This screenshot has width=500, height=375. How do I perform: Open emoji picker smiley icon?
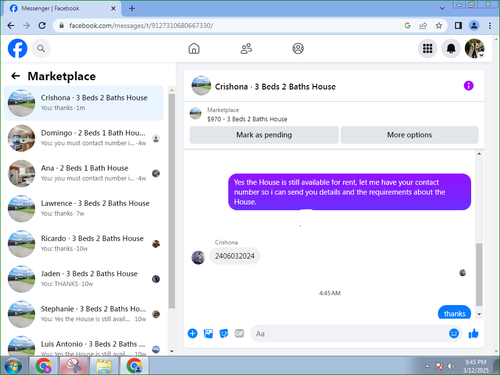coord(454,333)
